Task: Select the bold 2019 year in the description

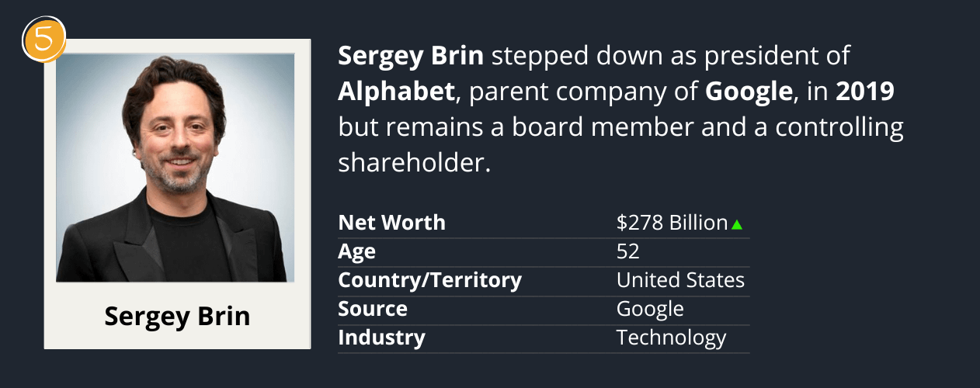Action: [865, 92]
